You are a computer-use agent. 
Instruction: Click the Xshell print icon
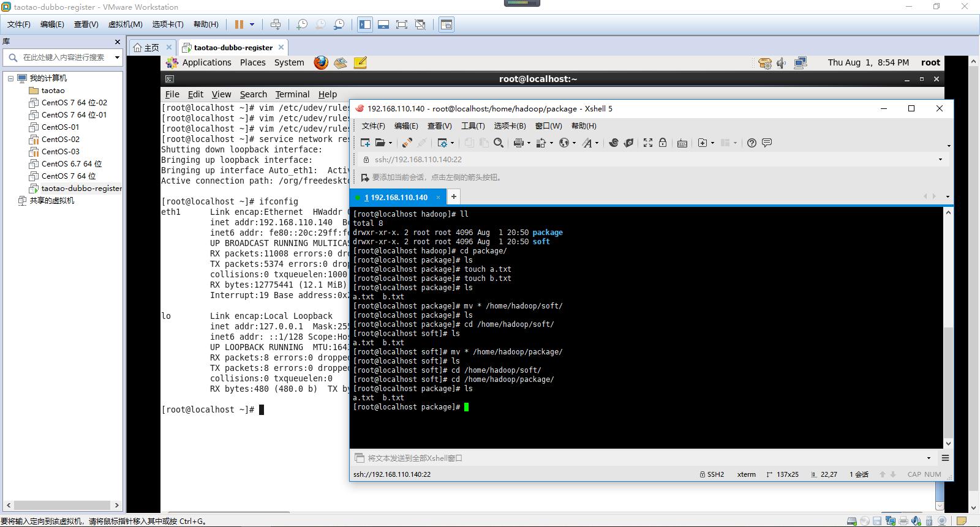click(x=519, y=143)
